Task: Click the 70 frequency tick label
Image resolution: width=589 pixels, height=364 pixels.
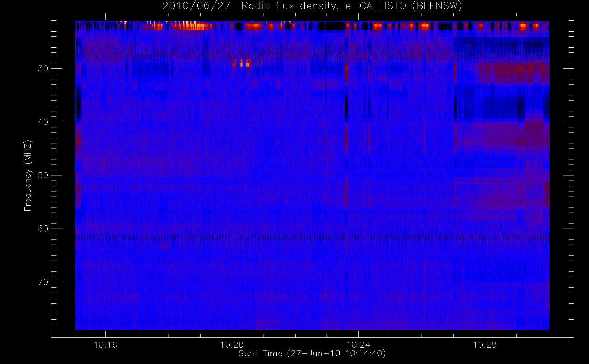Action: 43,282
